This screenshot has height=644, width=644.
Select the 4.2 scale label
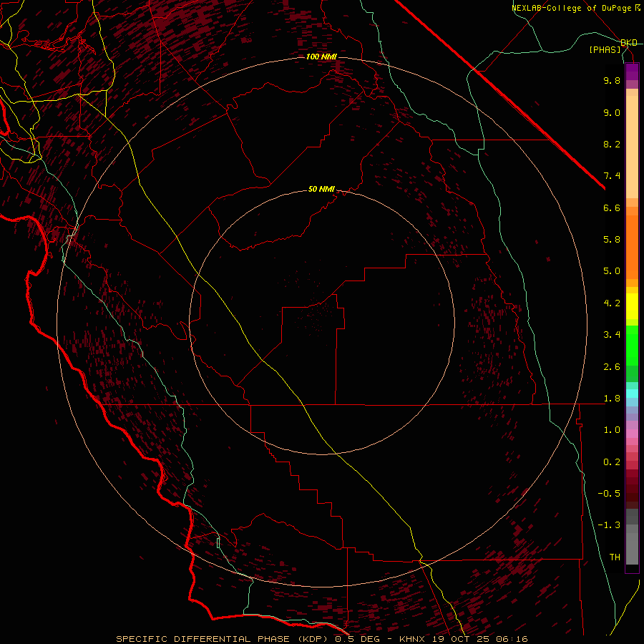[612, 303]
